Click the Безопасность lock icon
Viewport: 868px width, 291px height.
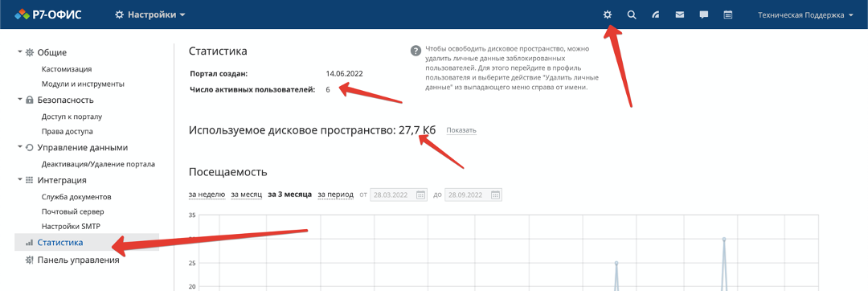(x=30, y=100)
